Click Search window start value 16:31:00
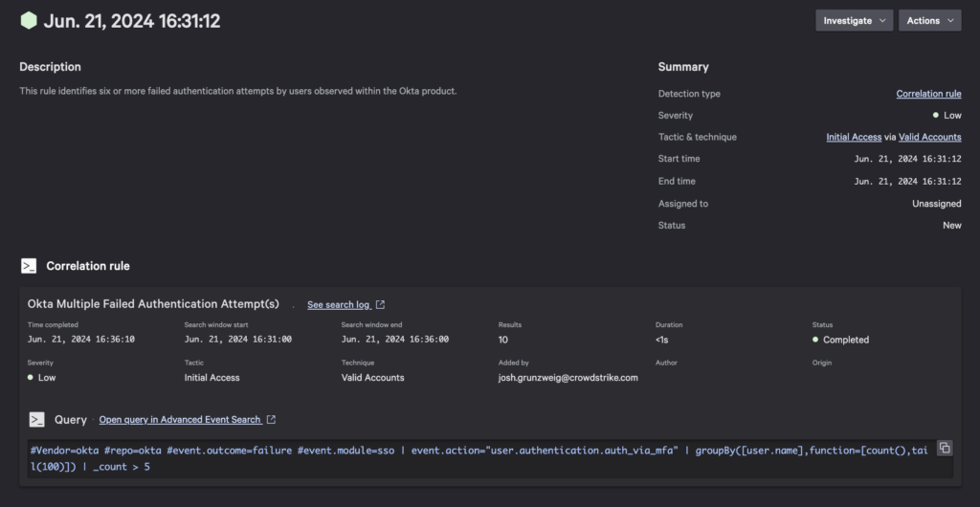The width and height of the screenshot is (980, 507). pos(238,340)
